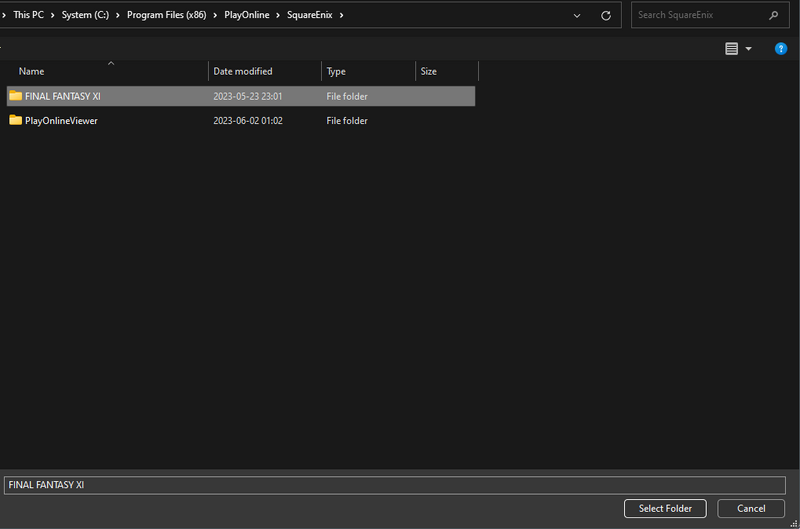Click SquareEnix breadcrumb segment
The width and height of the screenshot is (800, 529).
point(309,15)
